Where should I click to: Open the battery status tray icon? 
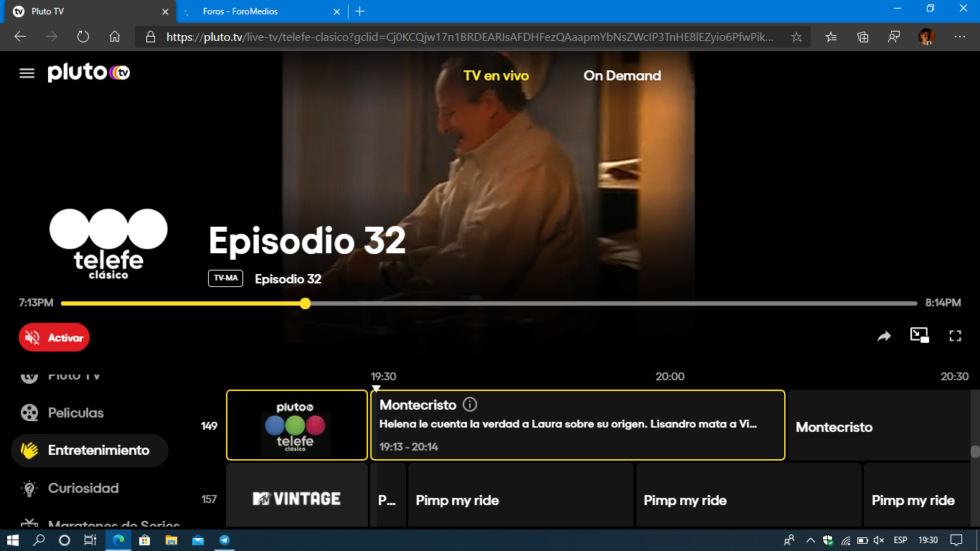862,540
